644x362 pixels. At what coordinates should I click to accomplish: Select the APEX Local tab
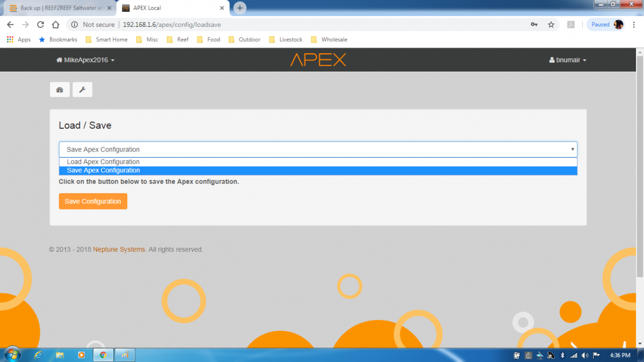tap(172, 8)
